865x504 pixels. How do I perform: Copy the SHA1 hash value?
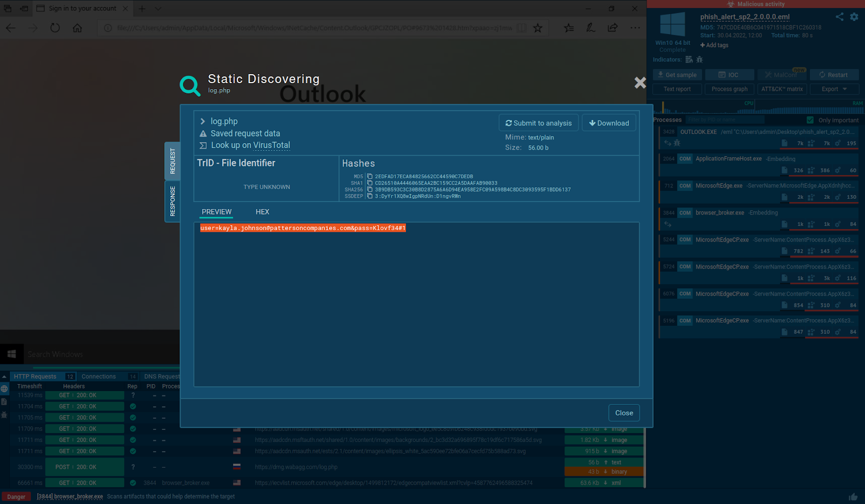(370, 183)
